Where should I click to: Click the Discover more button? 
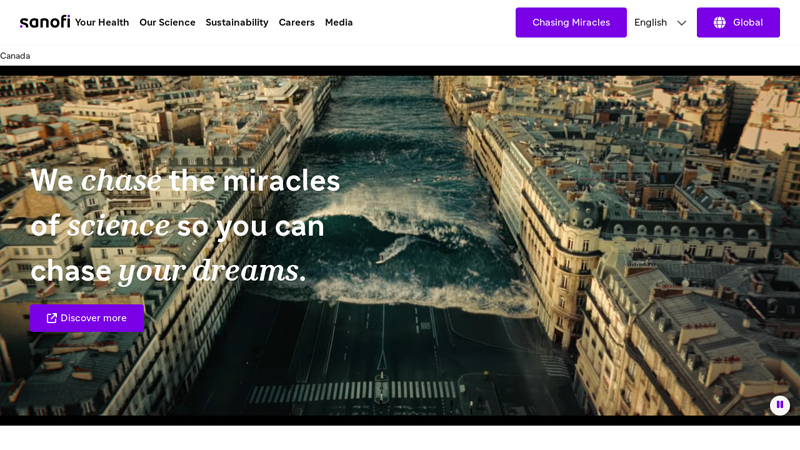click(87, 318)
